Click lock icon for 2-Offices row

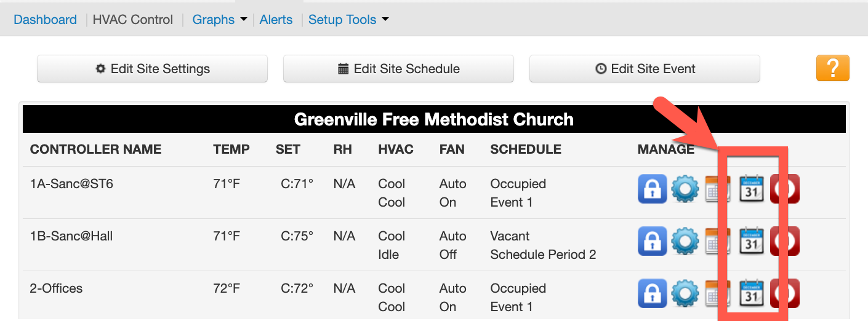tap(652, 293)
